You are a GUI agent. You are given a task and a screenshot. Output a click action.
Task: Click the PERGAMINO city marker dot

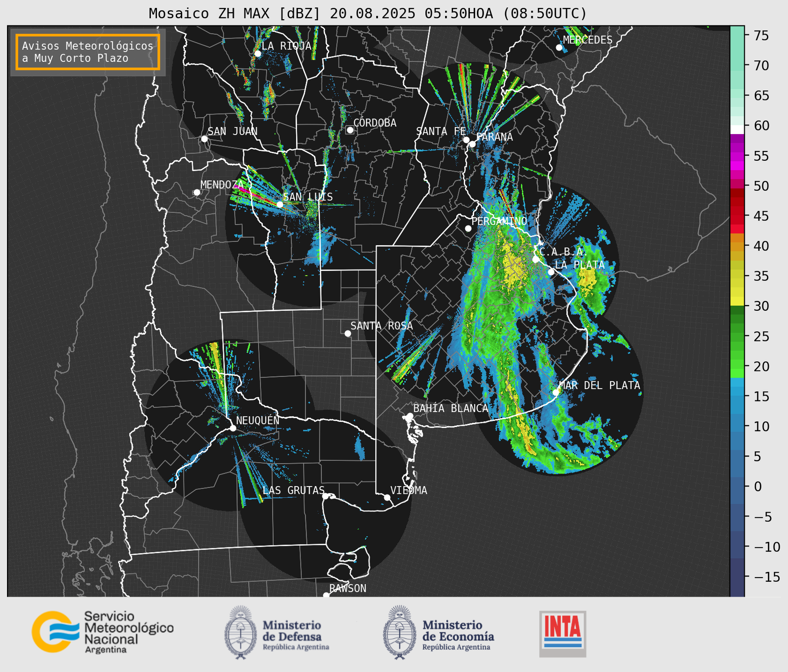468,229
